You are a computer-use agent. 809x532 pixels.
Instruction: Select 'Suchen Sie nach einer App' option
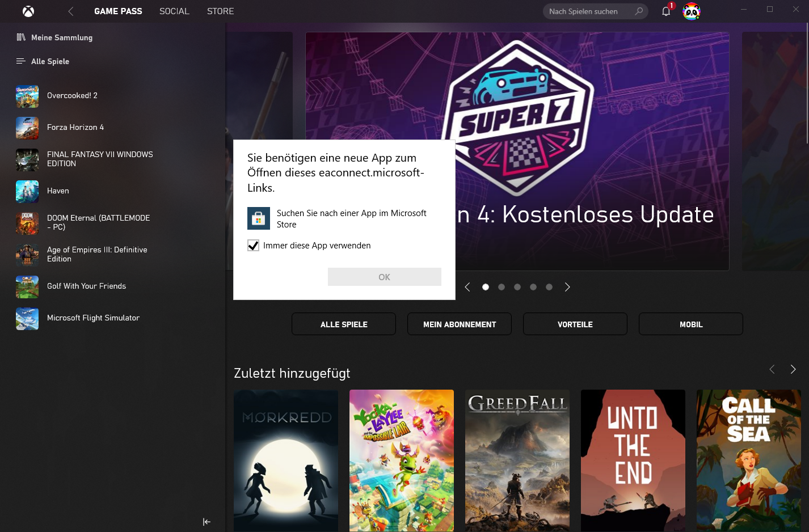coord(344,218)
